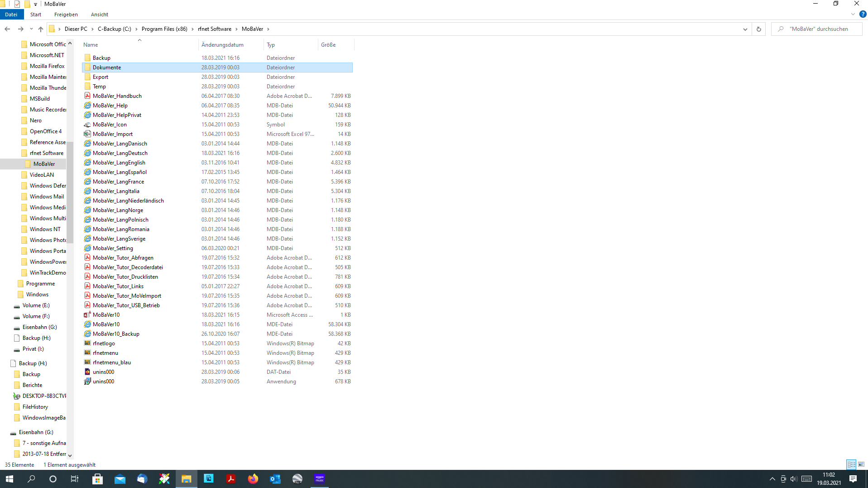This screenshot has width=868, height=488.
Task: Select MoBaVer_Icon symbol file icon
Action: click(x=87, y=124)
